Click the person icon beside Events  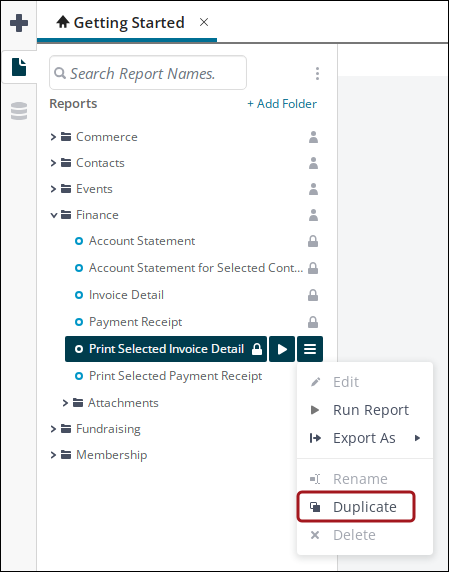click(x=313, y=189)
